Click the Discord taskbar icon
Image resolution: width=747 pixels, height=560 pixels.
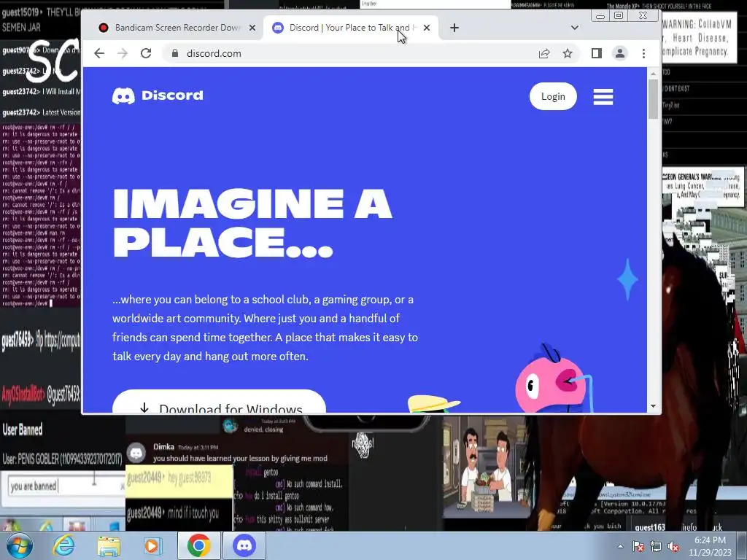[x=244, y=545]
